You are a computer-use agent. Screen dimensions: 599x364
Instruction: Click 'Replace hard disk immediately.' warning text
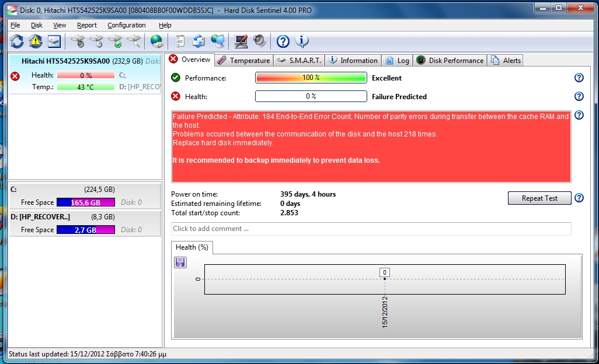[223, 143]
